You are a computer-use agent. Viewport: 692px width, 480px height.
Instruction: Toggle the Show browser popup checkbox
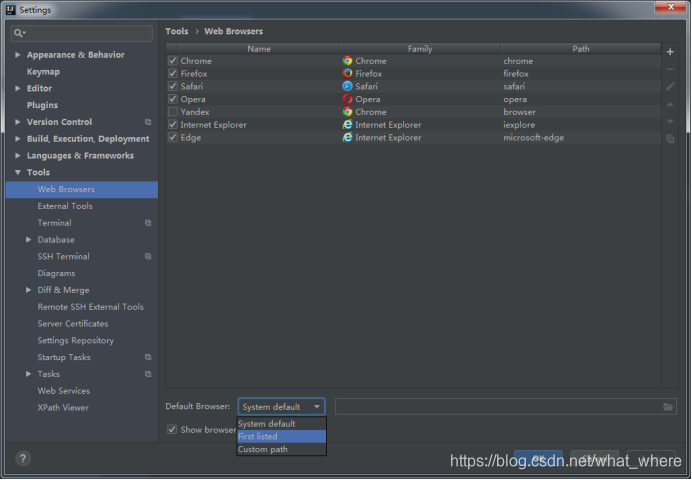(172, 429)
